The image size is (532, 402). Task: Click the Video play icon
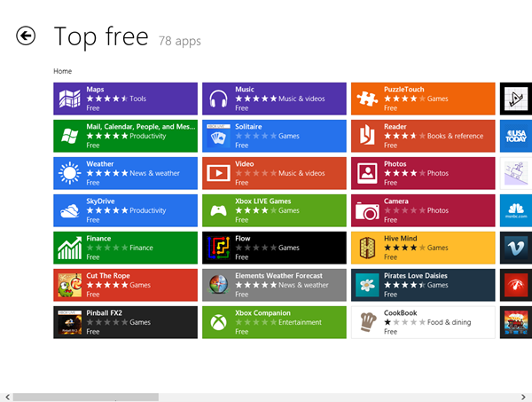coord(218,173)
